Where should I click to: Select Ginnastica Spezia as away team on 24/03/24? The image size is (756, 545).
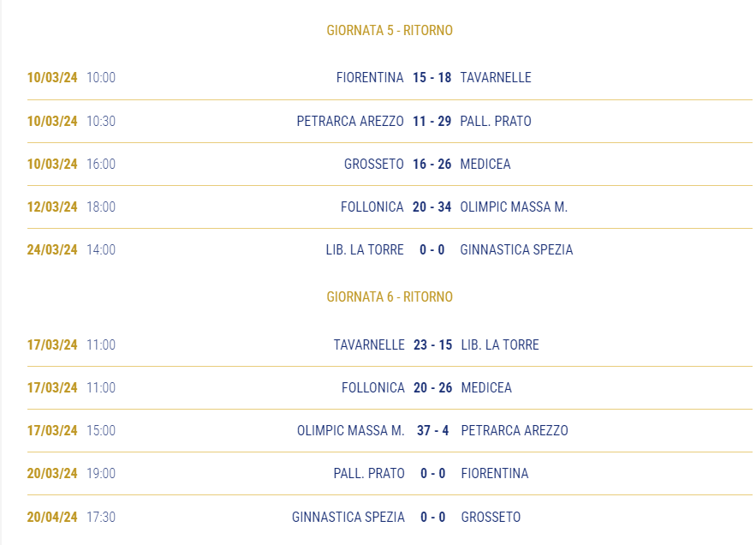516,249
